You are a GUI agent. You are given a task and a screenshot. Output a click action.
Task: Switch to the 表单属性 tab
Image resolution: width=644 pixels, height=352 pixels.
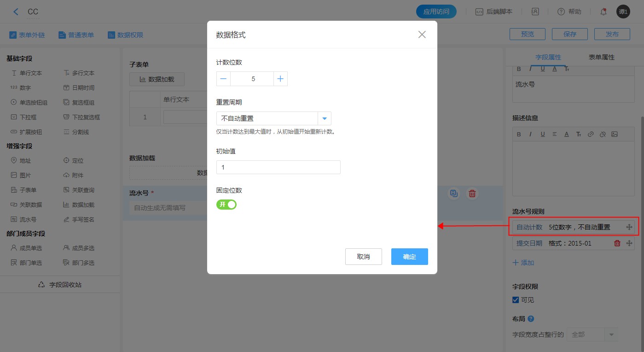601,57
